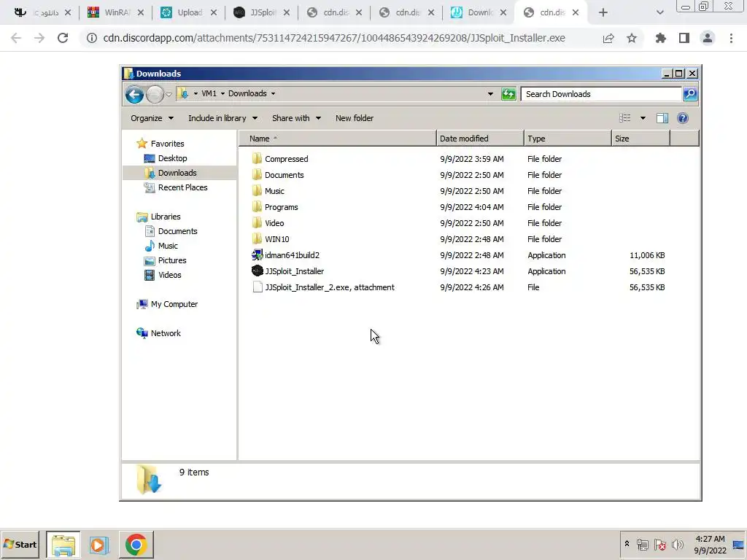
Task: Click the Search Downloads input field
Action: [601, 94]
